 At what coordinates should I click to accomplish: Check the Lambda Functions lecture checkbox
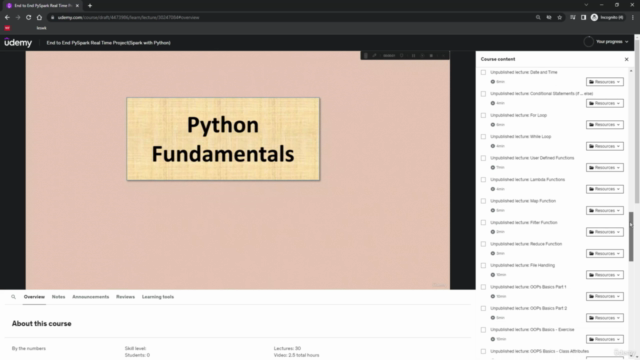pos(483,180)
